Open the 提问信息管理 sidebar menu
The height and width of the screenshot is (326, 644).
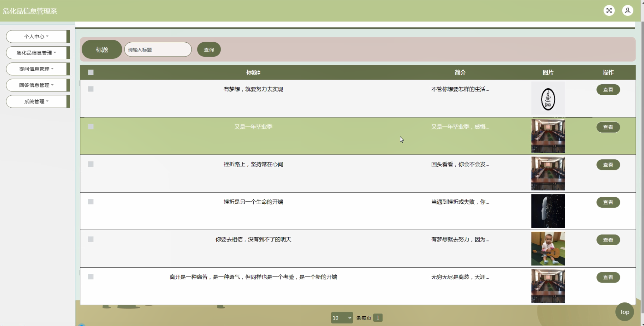37,69
